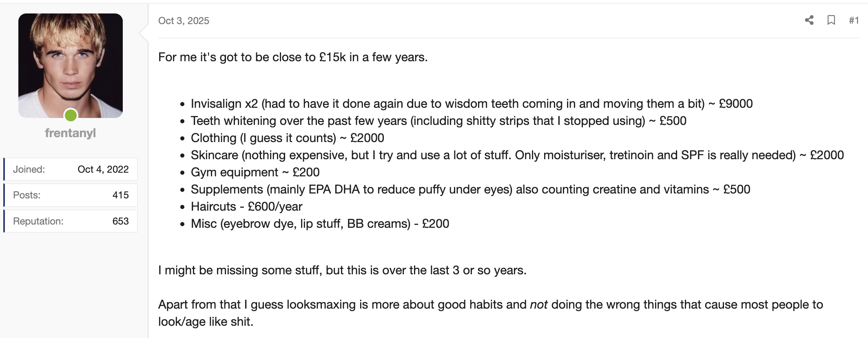Image resolution: width=868 pixels, height=338 pixels.
Task: Click the Teeth whitening bullet line
Action: [x=438, y=121]
